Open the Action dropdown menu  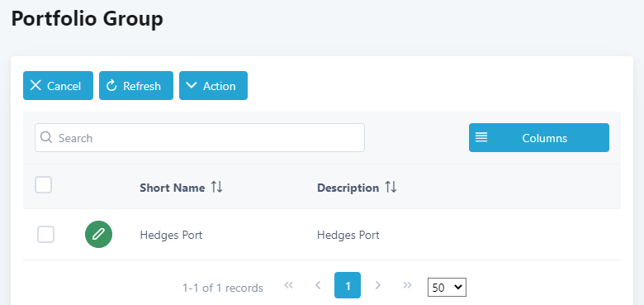pyautogui.click(x=213, y=85)
